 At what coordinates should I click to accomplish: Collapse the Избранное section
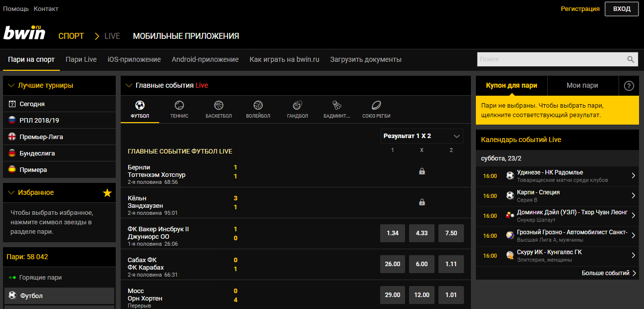(x=11, y=193)
